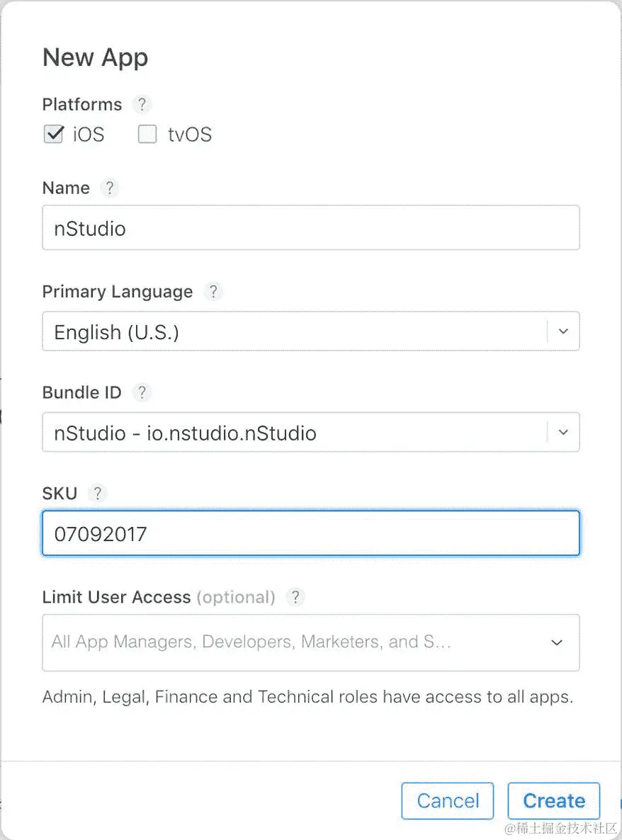Click the Name help question mark icon
622x840 pixels.
tap(109, 188)
